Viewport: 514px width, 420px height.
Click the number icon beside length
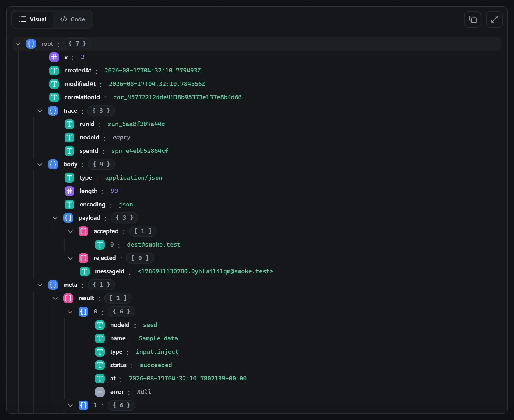69,191
